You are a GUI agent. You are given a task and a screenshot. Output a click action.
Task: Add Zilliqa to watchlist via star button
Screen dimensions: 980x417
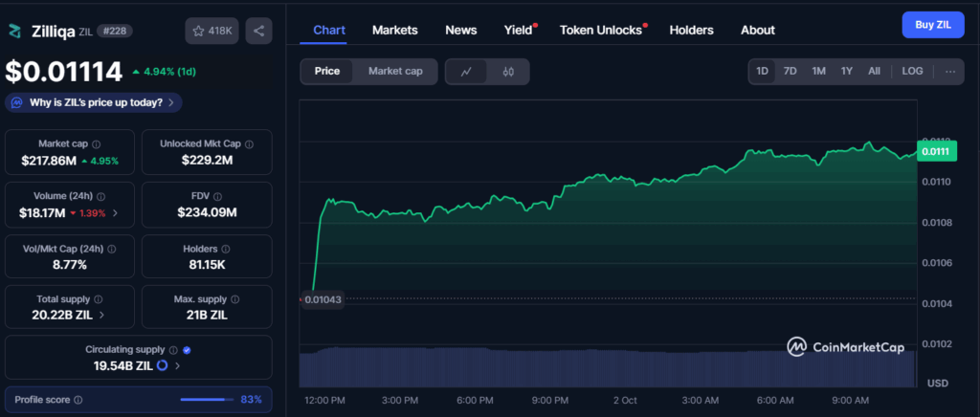point(212,31)
